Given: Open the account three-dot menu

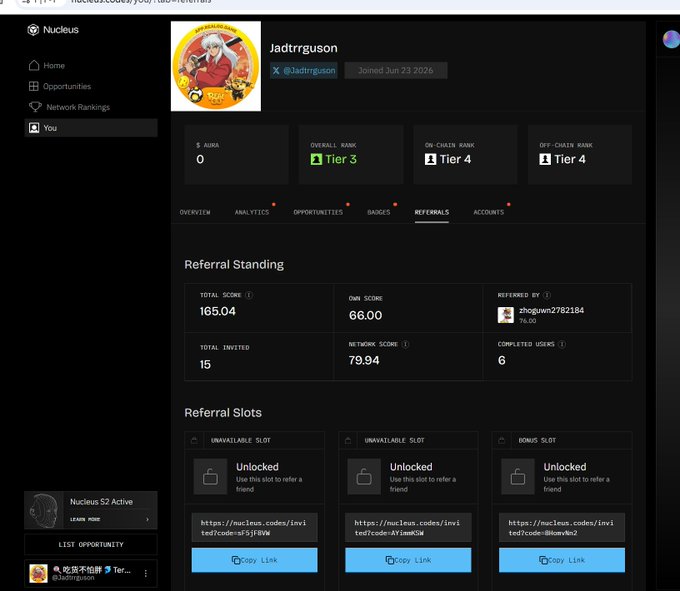Looking at the screenshot, I should (x=146, y=573).
